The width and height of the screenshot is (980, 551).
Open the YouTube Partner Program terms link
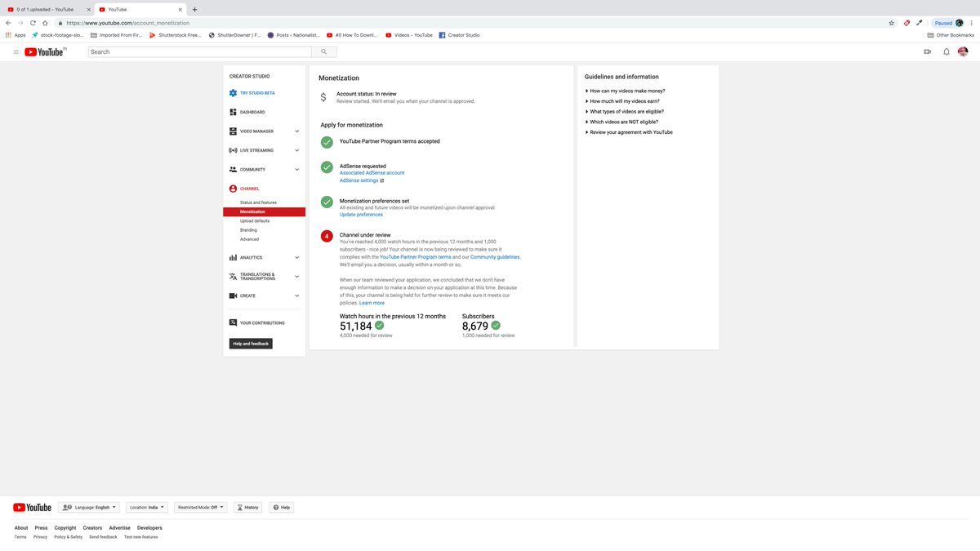point(415,257)
